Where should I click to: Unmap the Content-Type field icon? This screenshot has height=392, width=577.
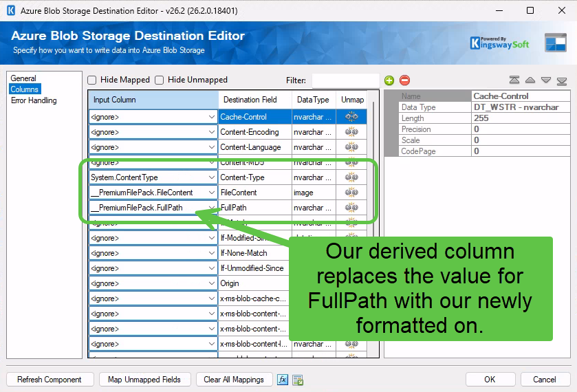point(351,177)
